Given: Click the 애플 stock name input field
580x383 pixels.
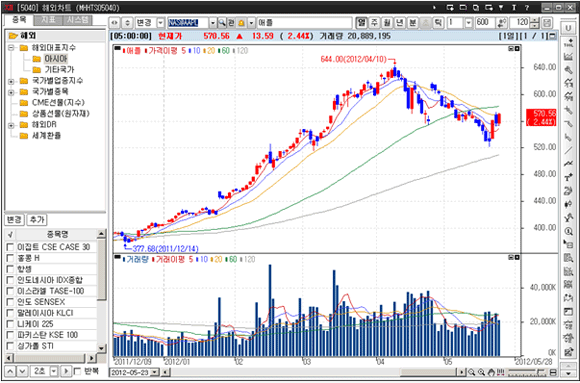Looking at the screenshot, I should [x=304, y=23].
